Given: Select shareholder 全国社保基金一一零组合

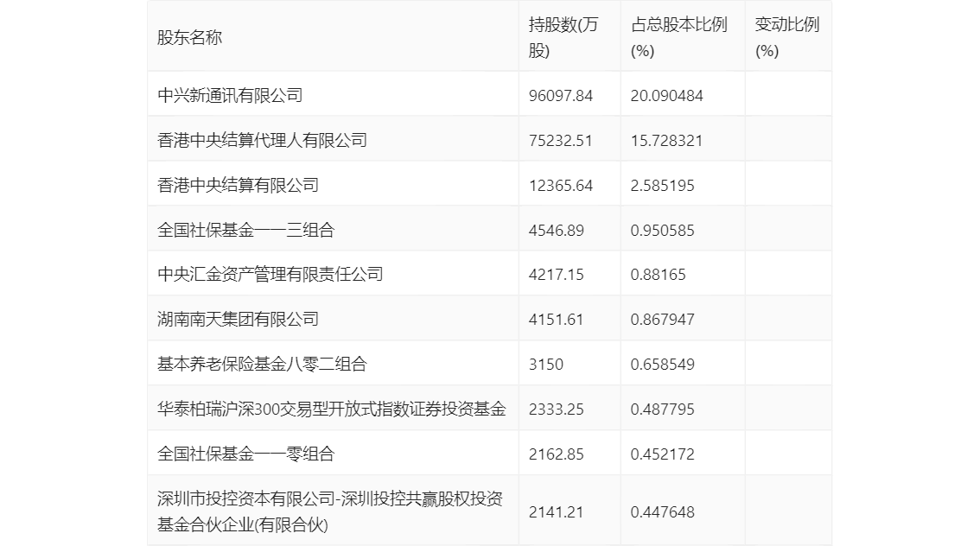Looking at the screenshot, I should click(x=245, y=454).
